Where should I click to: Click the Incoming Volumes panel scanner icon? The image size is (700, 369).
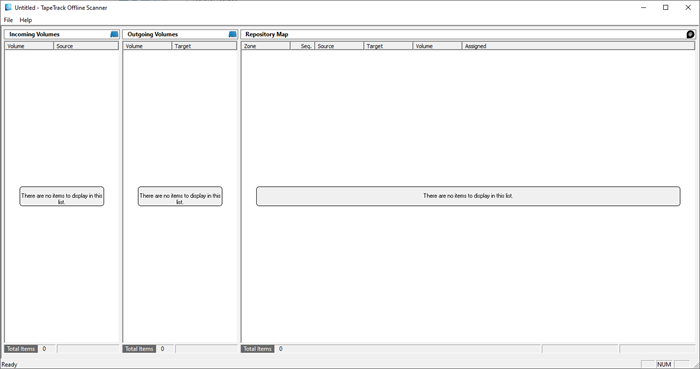pyautogui.click(x=114, y=34)
